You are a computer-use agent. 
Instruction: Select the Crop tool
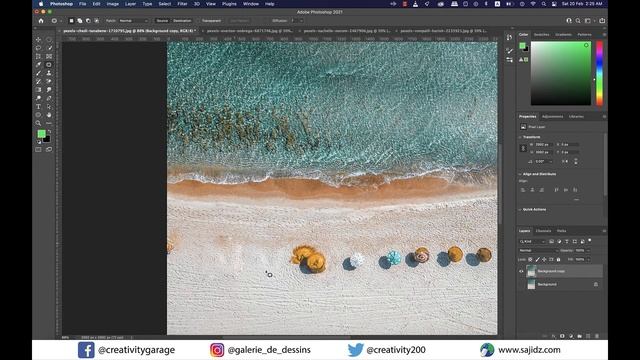pyautogui.click(x=38, y=56)
